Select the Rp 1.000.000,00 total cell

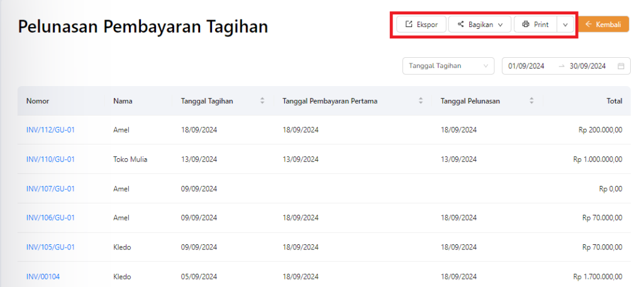point(598,159)
